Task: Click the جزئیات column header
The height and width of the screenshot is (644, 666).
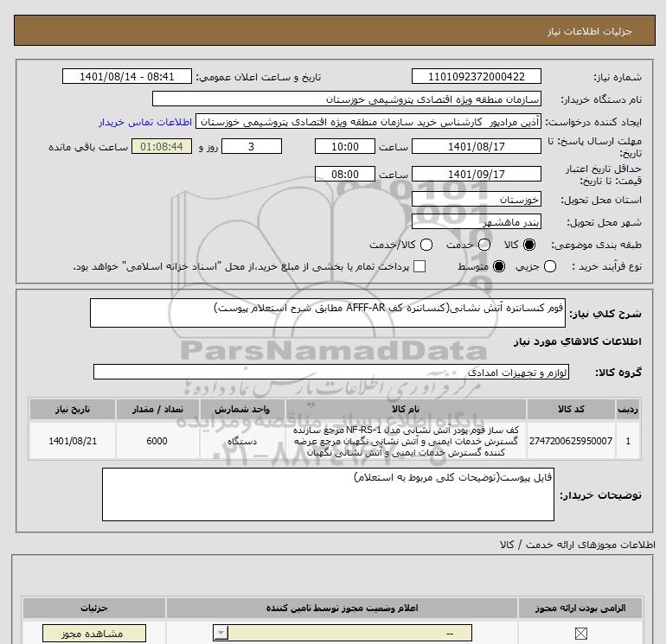Action: (94, 609)
